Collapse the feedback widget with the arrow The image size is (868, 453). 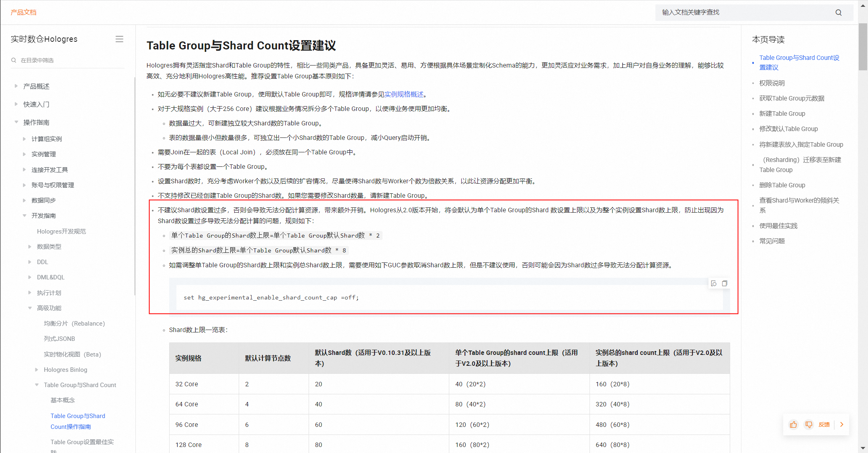(x=842, y=424)
